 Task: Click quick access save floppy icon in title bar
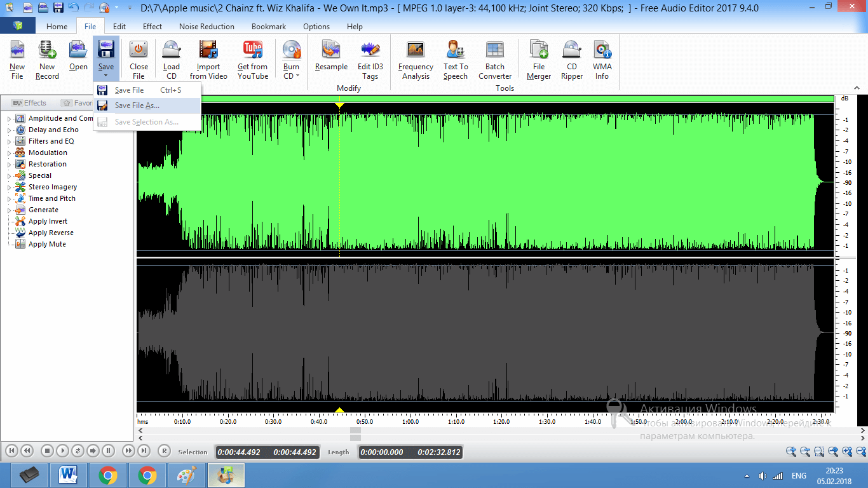coord(58,8)
